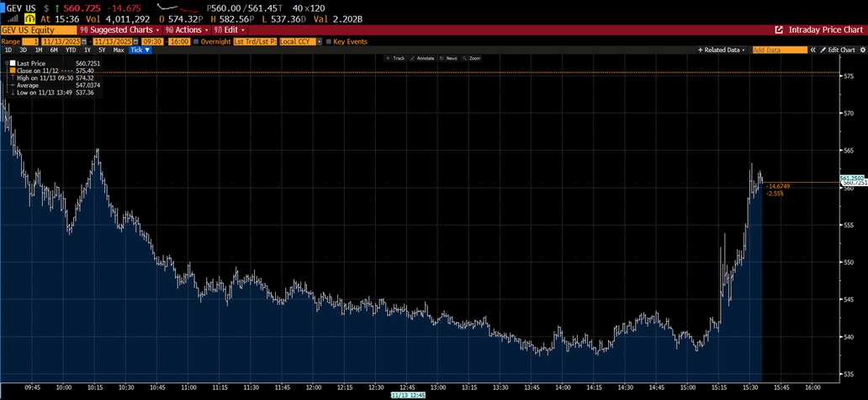Switch to the 1M range tab
This screenshot has height=400, width=868.
point(39,51)
